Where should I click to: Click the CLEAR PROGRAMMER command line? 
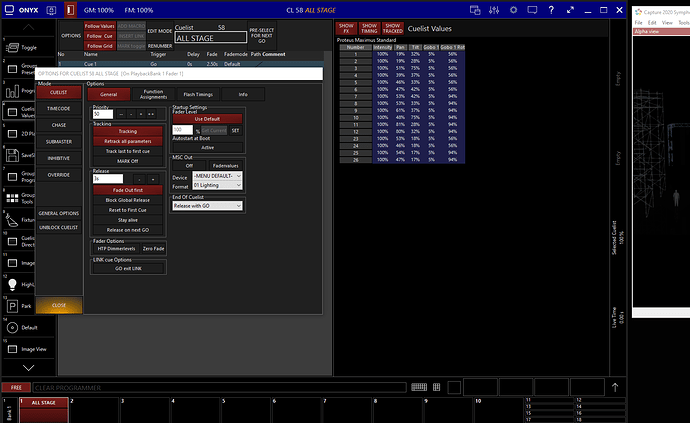220,388
